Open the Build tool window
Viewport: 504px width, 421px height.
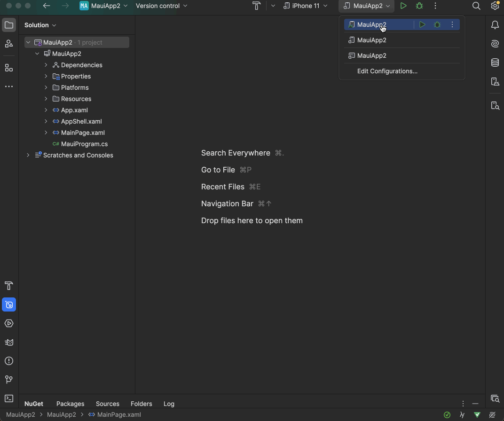click(x=9, y=286)
